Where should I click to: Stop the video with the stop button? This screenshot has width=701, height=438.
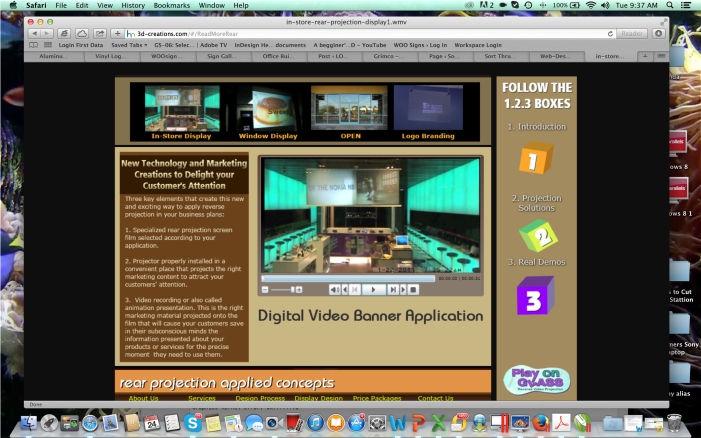tap(413, 290)
